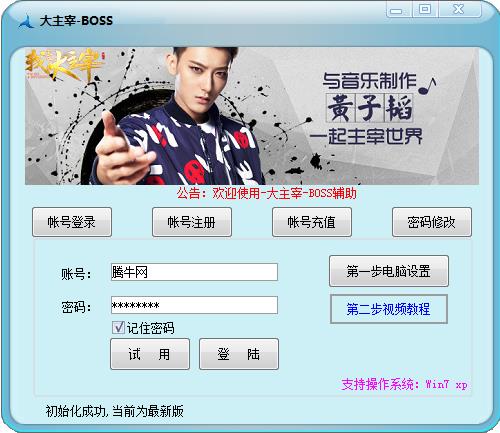Click the 记住密码 label text
The width and height of the screenshot is (500, 433).
(x=151, y=328)
